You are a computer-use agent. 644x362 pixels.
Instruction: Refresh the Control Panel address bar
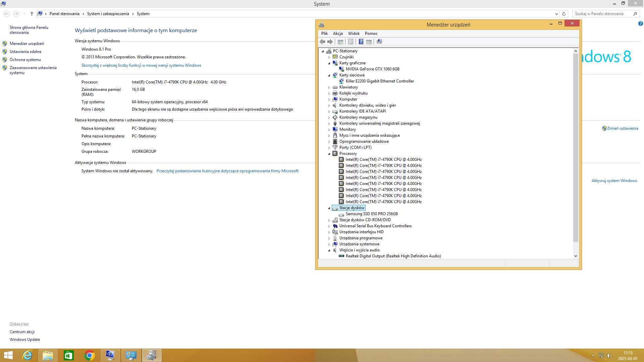[564, 14]
